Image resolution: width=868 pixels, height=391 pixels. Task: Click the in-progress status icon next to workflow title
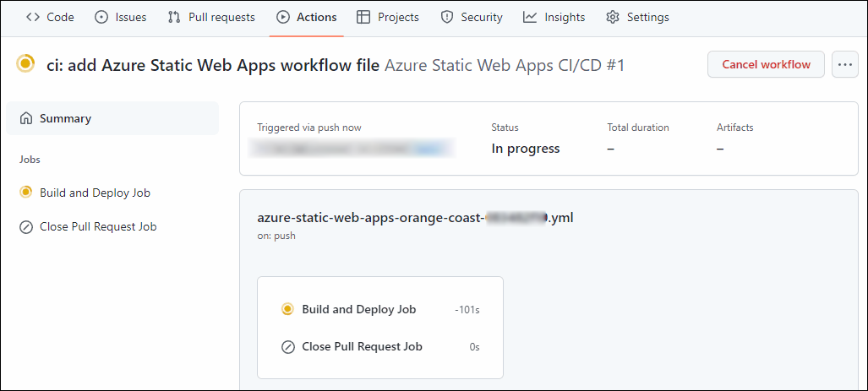25,63
